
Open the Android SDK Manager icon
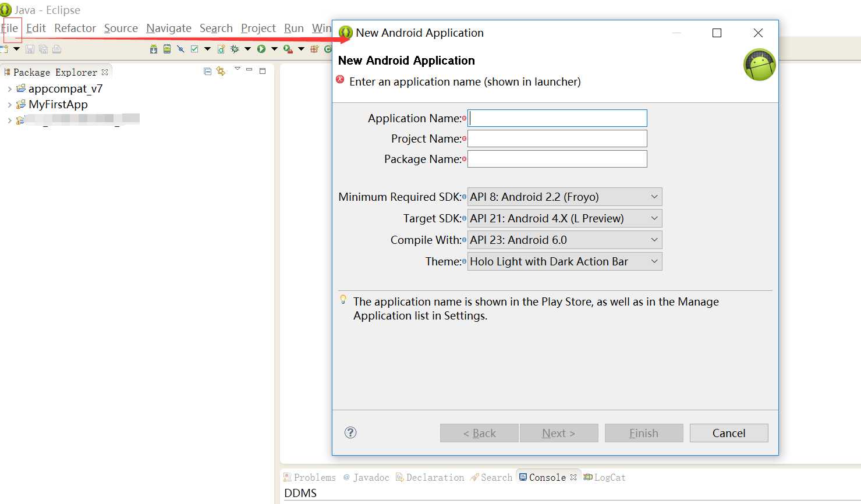click(154, 49)
